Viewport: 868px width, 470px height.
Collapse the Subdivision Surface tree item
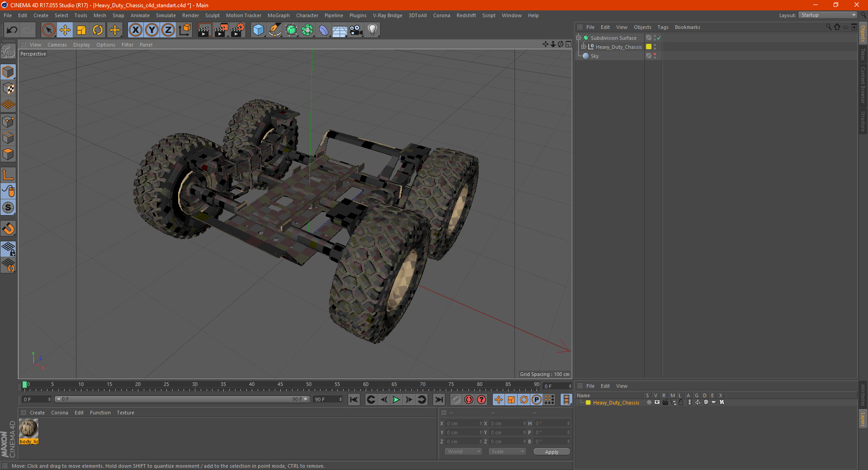point(578,38)
